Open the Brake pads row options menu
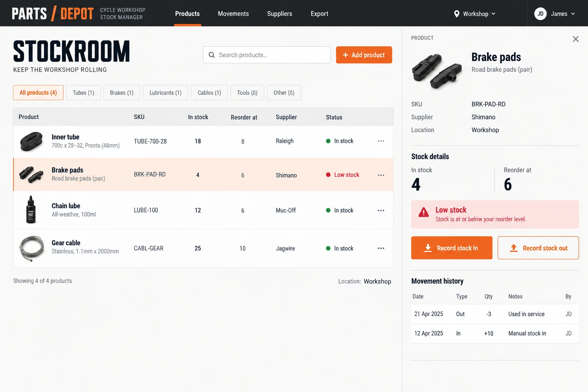Image resolution: width=588 pixels, height=392 pixels. point(381,175)
